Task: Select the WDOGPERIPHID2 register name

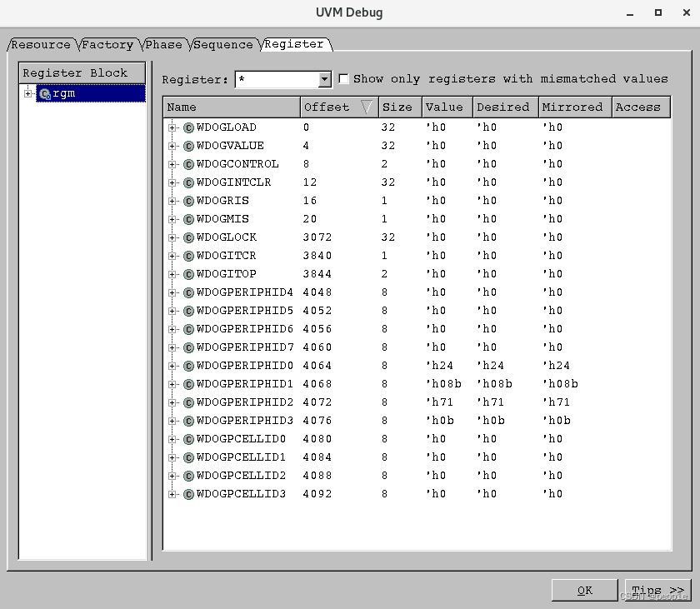Action: [245, 402]
